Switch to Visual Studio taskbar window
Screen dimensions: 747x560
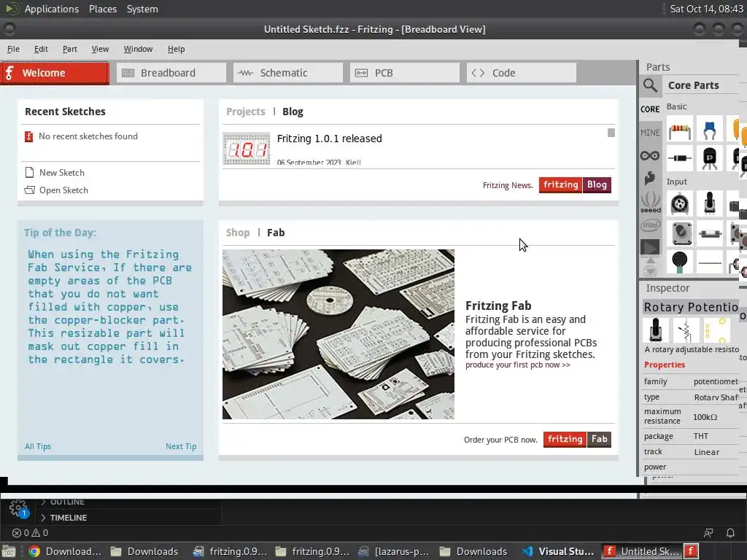(x=558, y=551)
